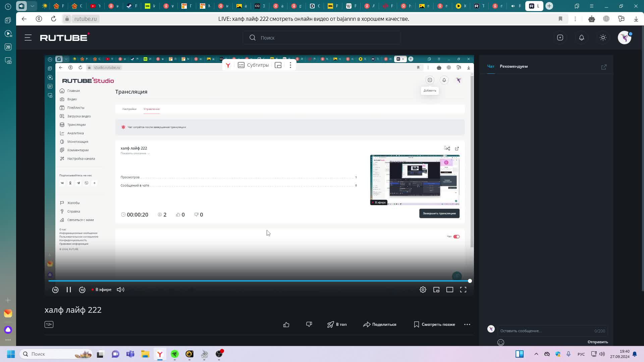Click the RUTUBE logo
The width and height of the screenshot is (644, 362).
coord(65,37)
